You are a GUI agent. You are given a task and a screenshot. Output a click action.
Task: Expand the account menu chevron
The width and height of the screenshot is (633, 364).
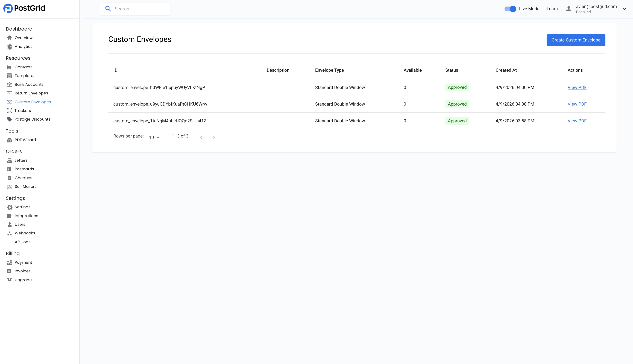click(624, 9)
